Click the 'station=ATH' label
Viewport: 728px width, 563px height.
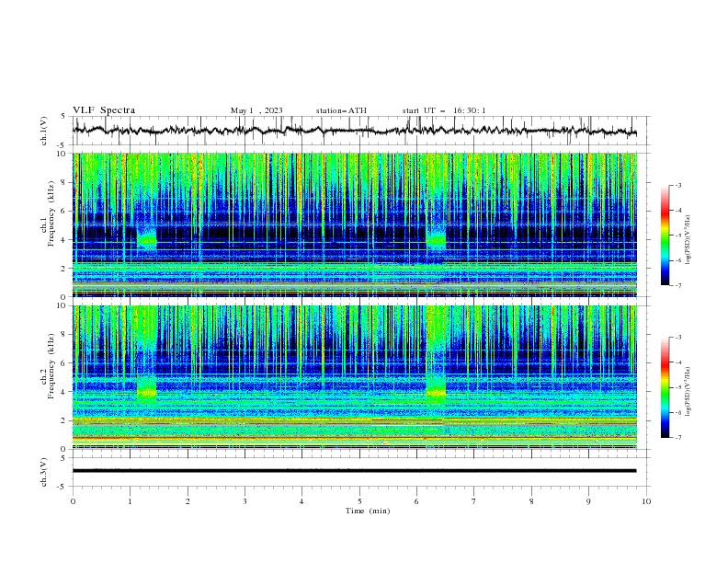pos(341,110)
